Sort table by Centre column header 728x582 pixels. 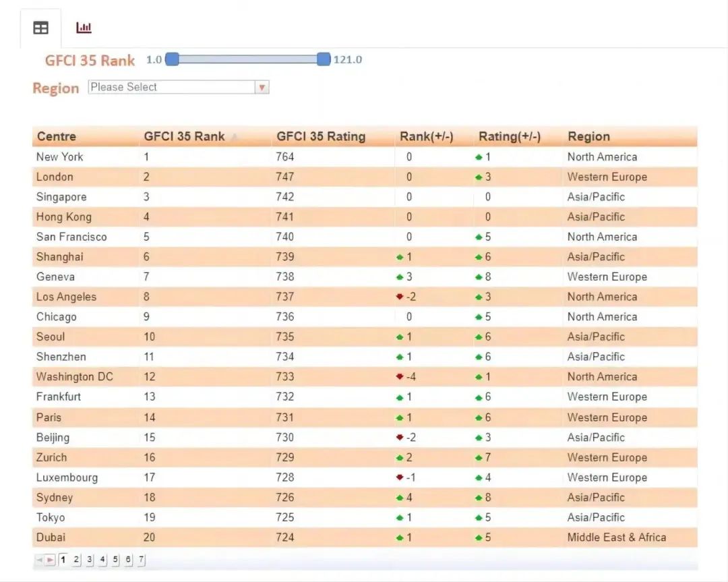[57, 137]
